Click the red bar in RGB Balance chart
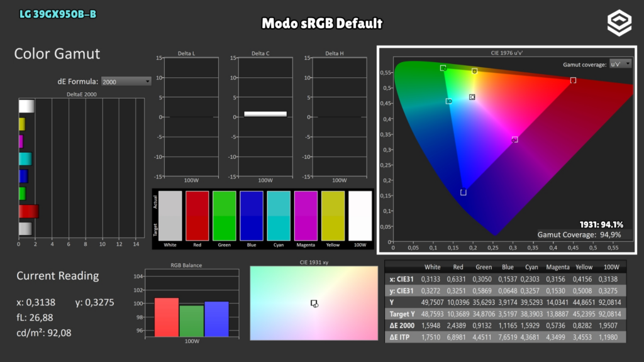 (x=167, y=317)
